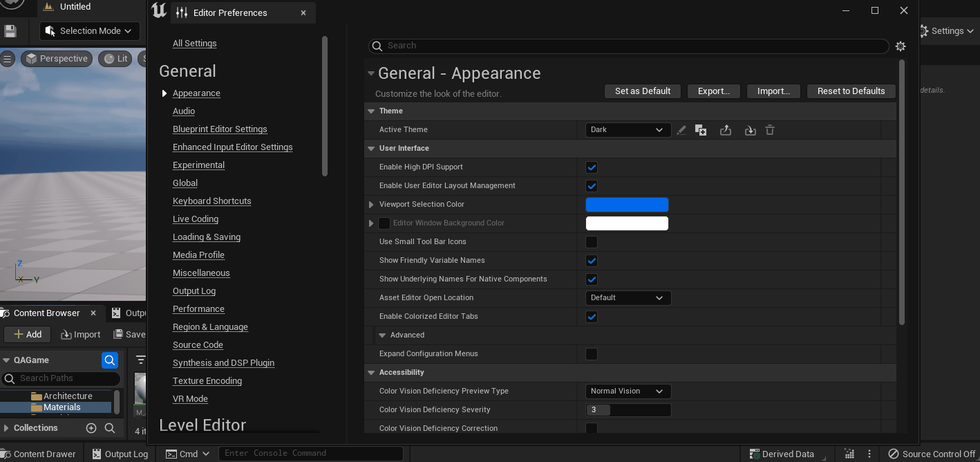Select the Materials folder in QAGame
The width and height of the screenshot is (980, 462).
click(61, 407)
